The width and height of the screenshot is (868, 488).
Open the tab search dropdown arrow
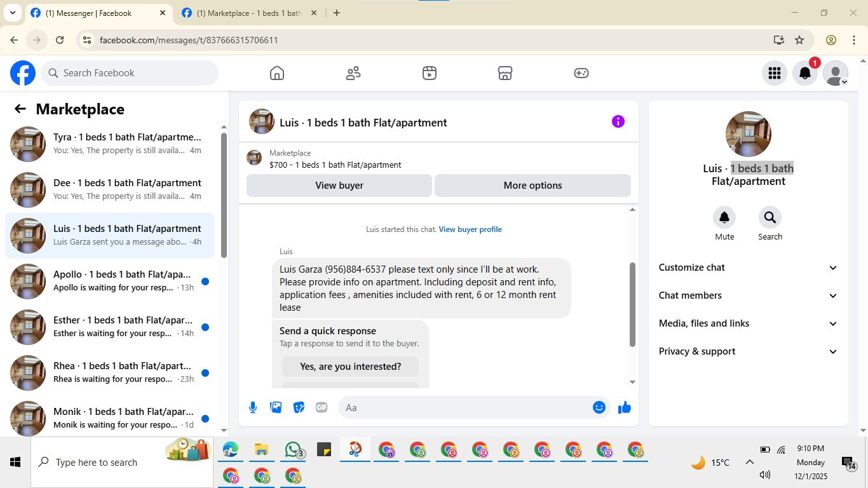pos(12,13)
